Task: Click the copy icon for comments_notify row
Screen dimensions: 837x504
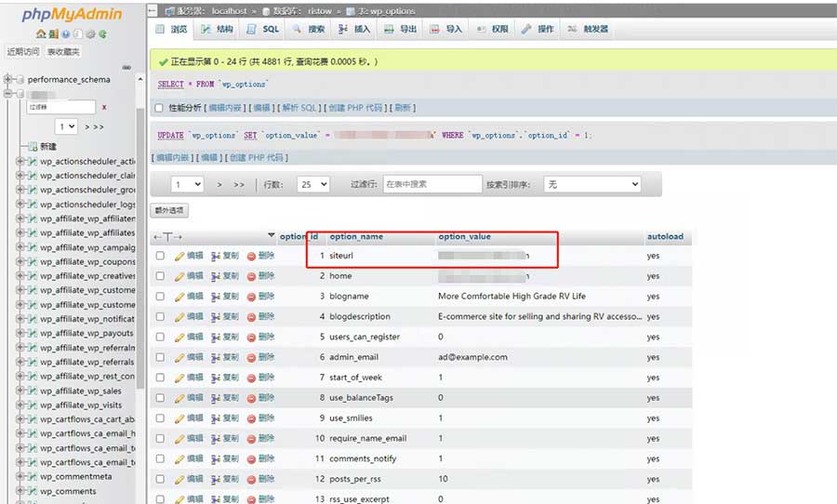Action: (x=216, y=459)
